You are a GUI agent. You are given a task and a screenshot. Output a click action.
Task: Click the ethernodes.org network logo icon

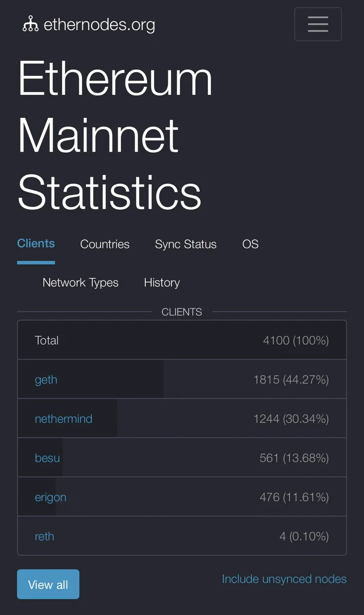(31, 24)
